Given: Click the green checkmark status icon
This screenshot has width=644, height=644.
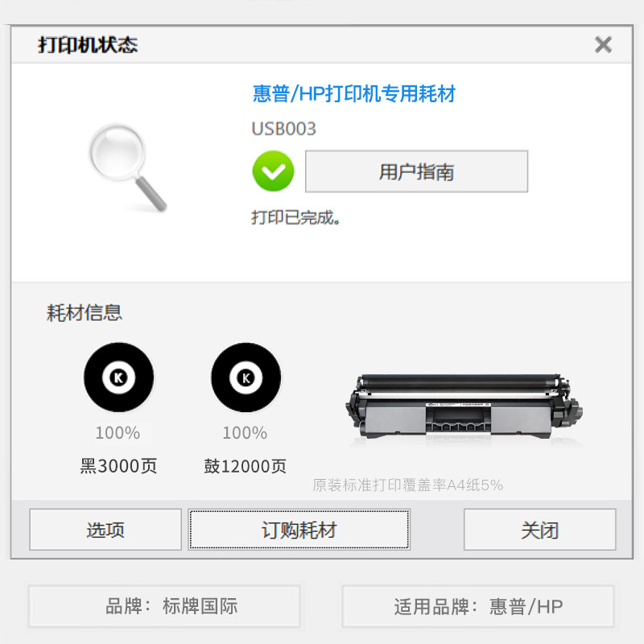Looking at the screenshot, I should [273, 171].
